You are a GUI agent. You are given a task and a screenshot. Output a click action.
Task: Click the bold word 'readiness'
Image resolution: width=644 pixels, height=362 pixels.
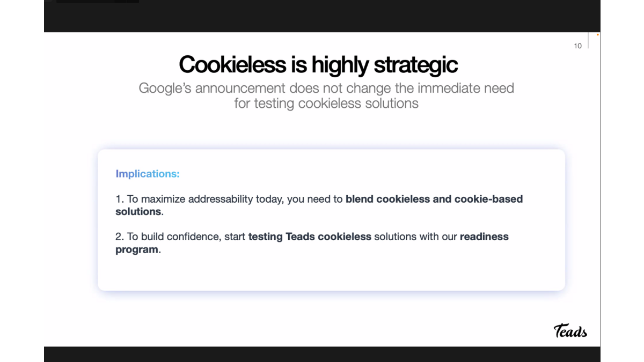(484, 237)
